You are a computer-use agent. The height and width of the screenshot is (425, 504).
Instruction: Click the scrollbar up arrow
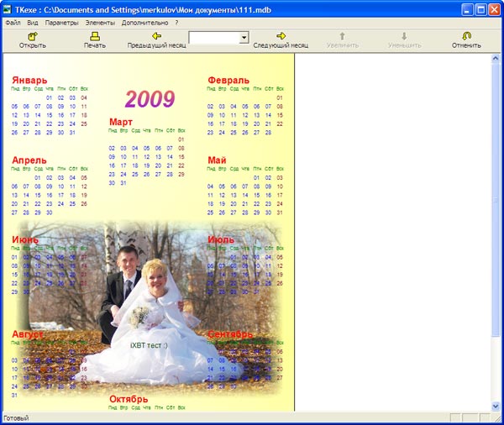(x=496, y=59)
